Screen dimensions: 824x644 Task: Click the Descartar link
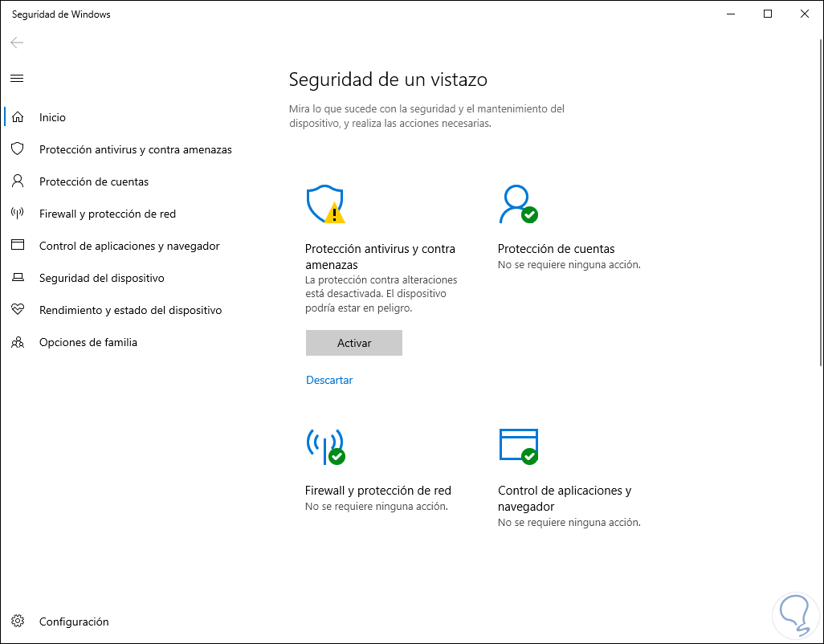(x=329, y=380)
